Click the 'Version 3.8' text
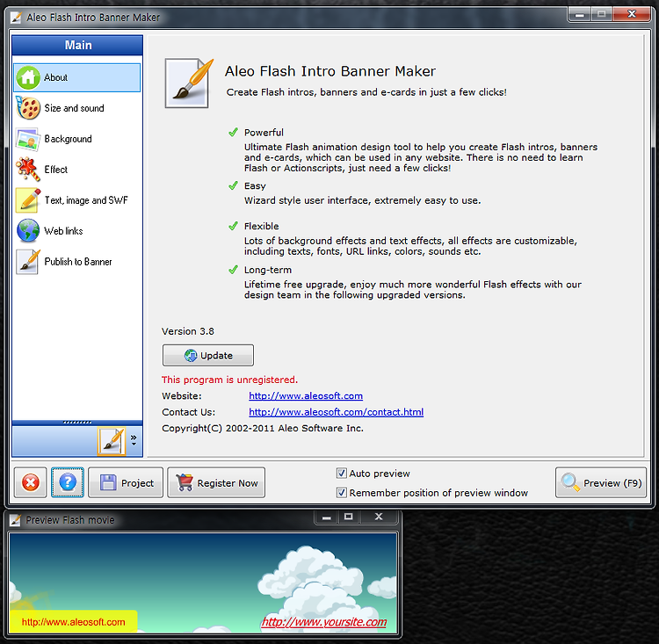Screen dimensions: 659x644 [x=188, y=331]
